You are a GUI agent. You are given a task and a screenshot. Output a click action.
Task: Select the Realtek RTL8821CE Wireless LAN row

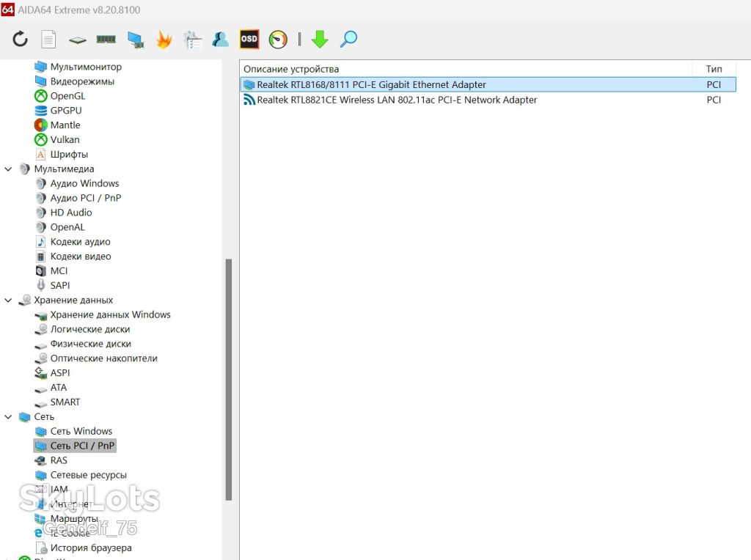487,100
